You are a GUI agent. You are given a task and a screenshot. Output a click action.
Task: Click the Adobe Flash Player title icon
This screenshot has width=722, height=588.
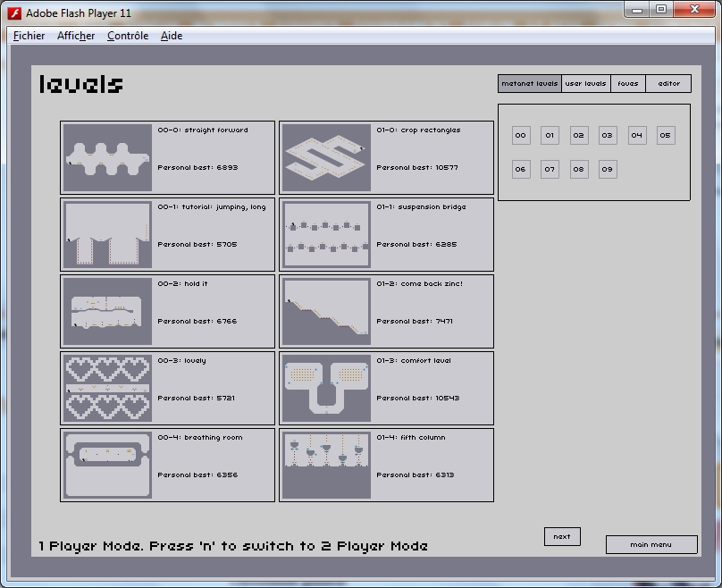(15, 12)
